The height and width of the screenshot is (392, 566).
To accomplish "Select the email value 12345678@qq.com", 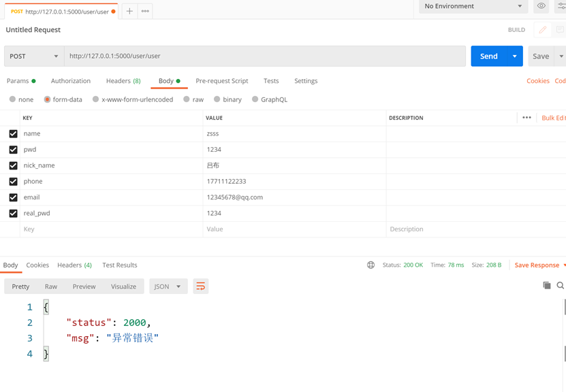I will 234,197.
